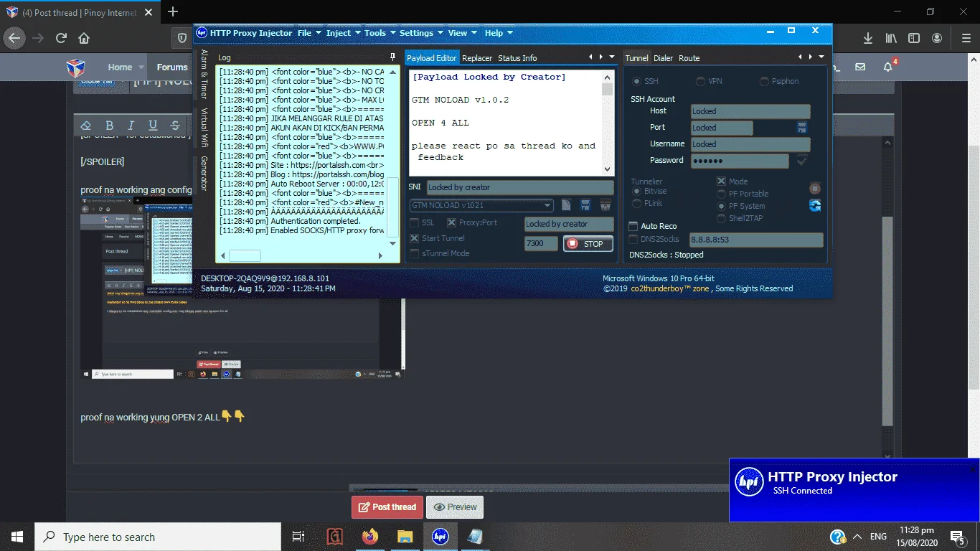
Task: Click the save icon beside the SSH Port field
Action: tap(802, 128)
